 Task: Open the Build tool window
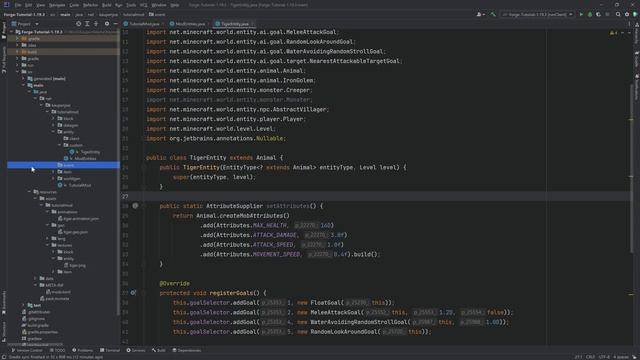coord(159,350)
